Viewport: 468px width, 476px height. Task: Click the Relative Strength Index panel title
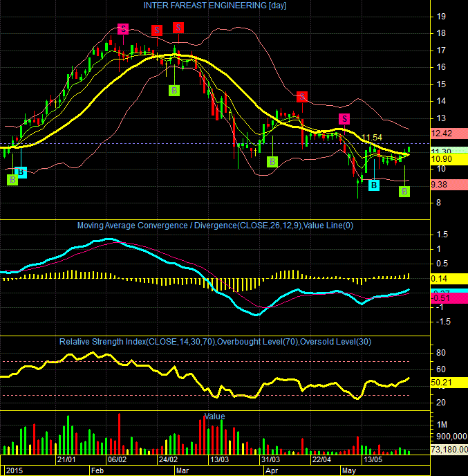click(x=215, y=342)
